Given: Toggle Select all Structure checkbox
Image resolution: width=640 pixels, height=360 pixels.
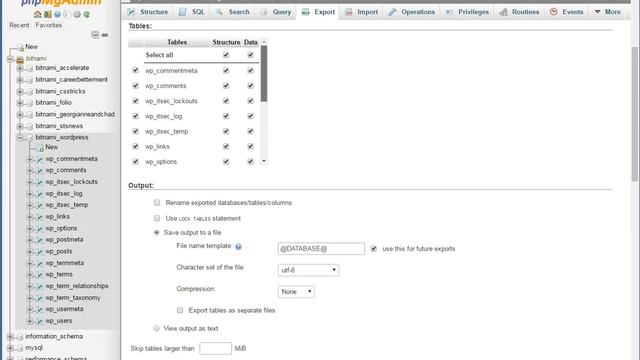Looking at the screenshot, I should coord(226,55).
